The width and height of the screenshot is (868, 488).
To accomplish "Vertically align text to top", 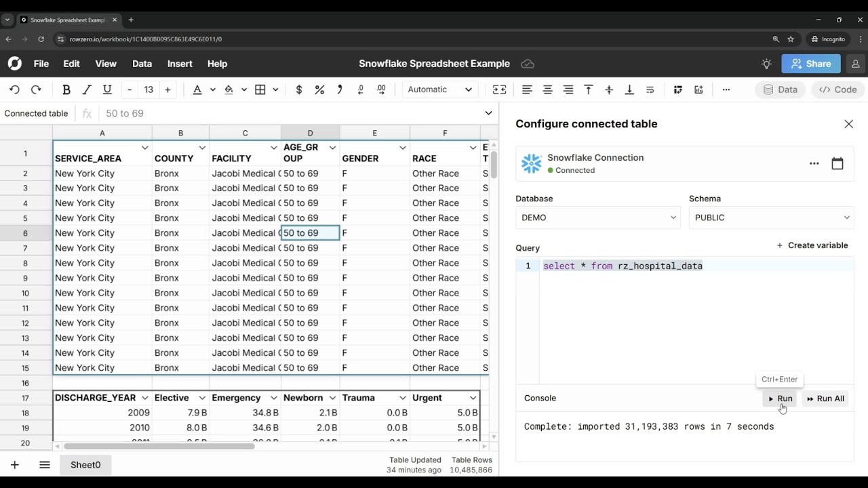I will tap(589, 89).
